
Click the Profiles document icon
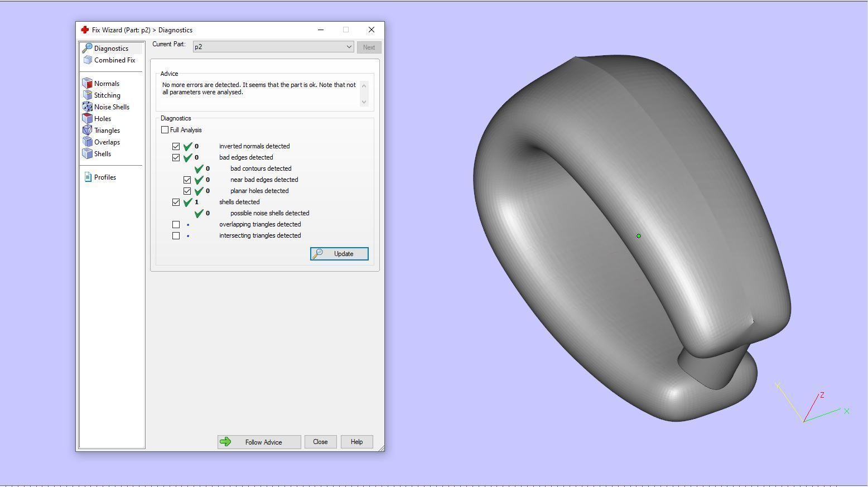(x=88, y=177)
